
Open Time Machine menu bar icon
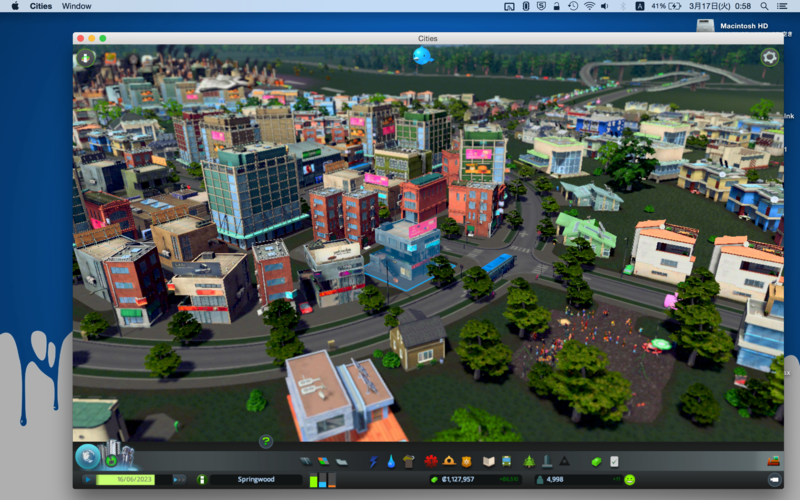click(x=573, y=6)
